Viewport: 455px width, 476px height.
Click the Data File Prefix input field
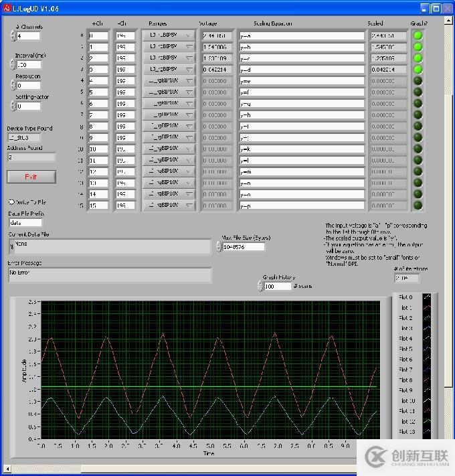pyautogui.click(x=25, y=223)
